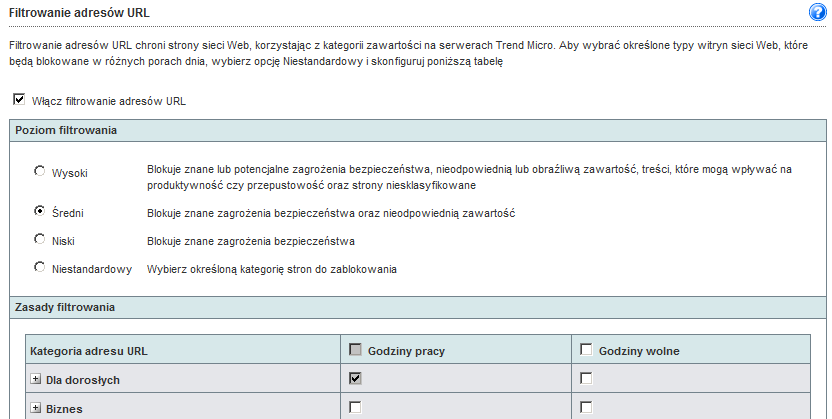The width and height of the screenshot is (832, 419).
Task: Click the introductory paragraph about Trend Micro
Action: pyautogui.click(x=409, y=53)
